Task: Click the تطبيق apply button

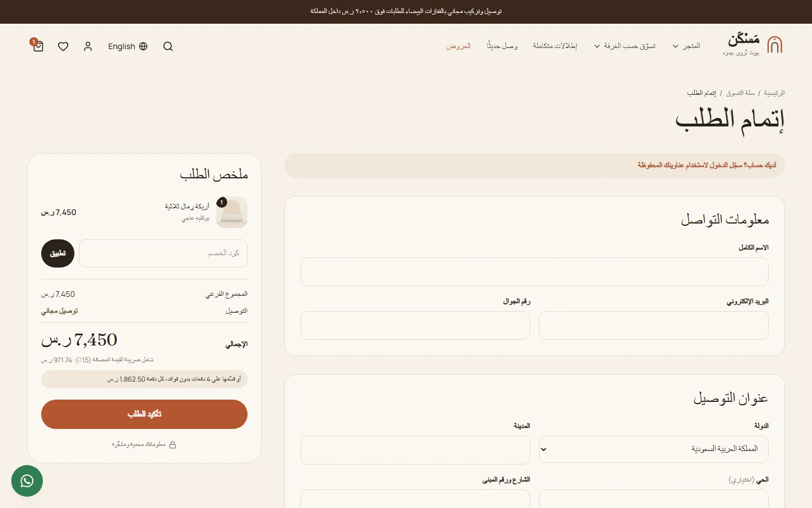Action: [58, 253]
